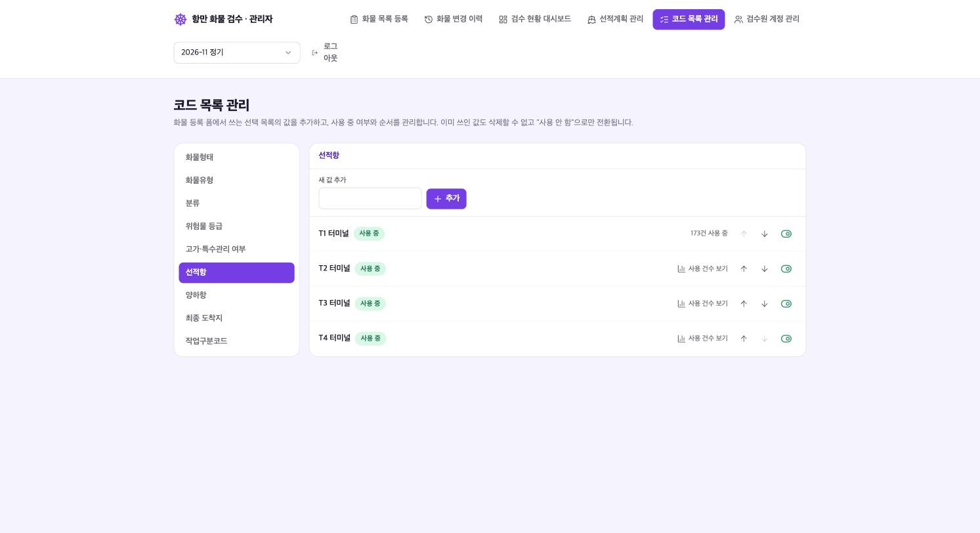Image resolution: width=980 pixels, height=533 pixels.
Task: Toggle T4 터미널 active status
Action: (786, 339)
